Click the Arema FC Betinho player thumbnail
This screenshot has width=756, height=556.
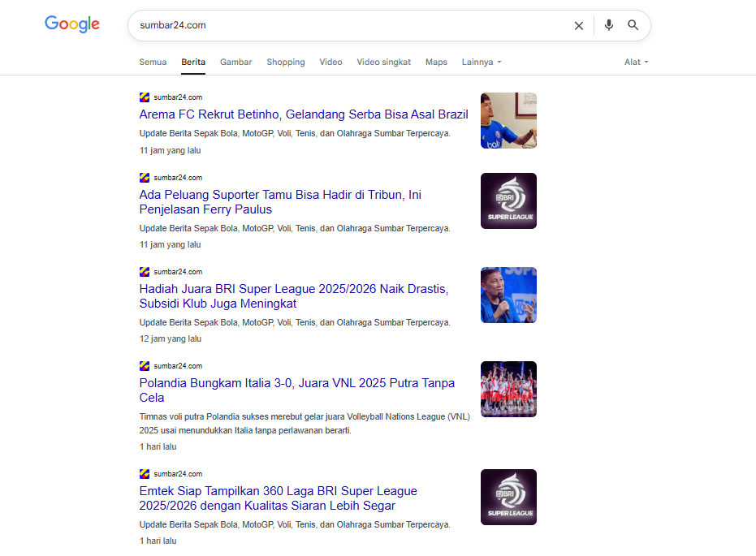(508, 120)
